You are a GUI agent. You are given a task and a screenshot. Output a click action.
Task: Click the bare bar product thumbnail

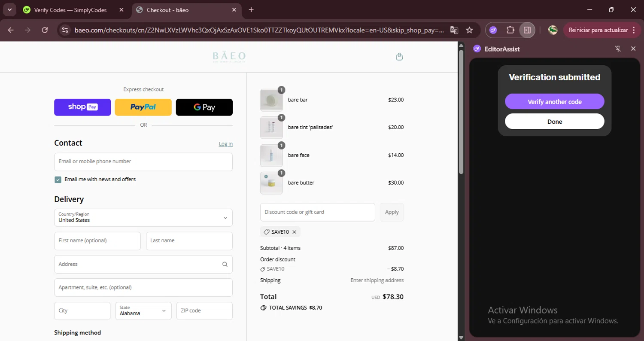(271, 100)
